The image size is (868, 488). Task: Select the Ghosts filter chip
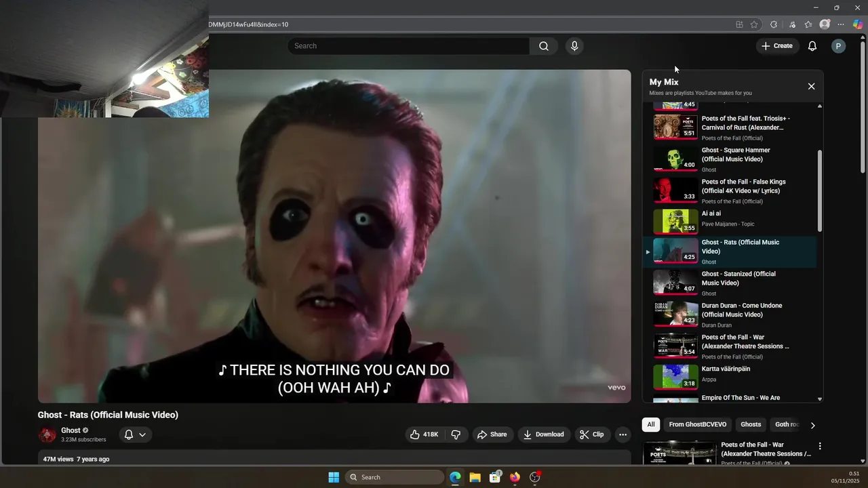[751, 424]
